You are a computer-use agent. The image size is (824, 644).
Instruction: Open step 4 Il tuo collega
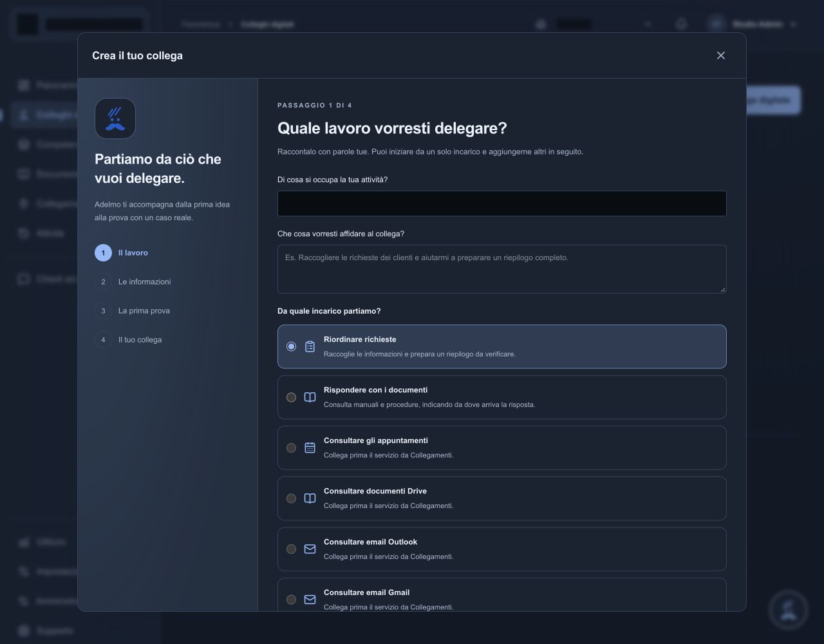click(x=128, y=340)
